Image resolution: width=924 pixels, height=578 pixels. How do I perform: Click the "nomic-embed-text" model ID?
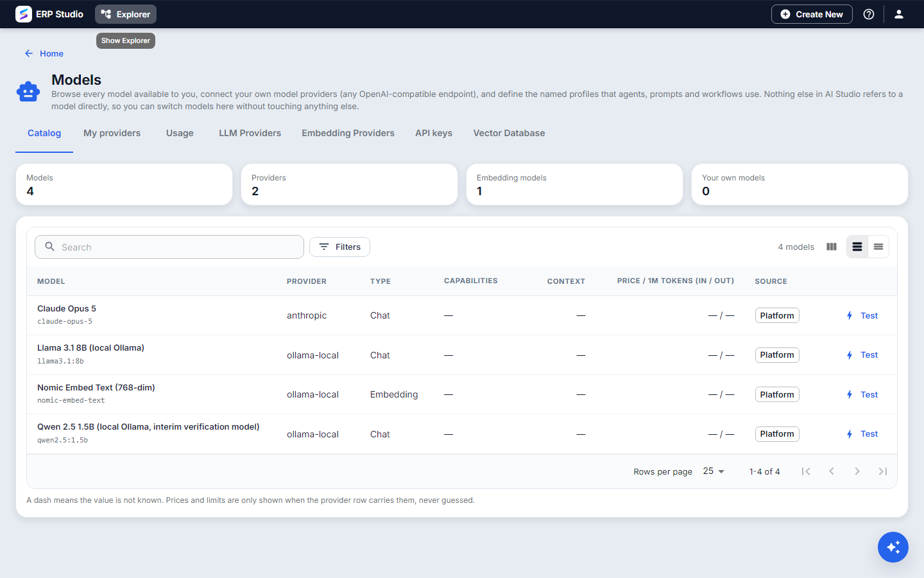(71, 400)
